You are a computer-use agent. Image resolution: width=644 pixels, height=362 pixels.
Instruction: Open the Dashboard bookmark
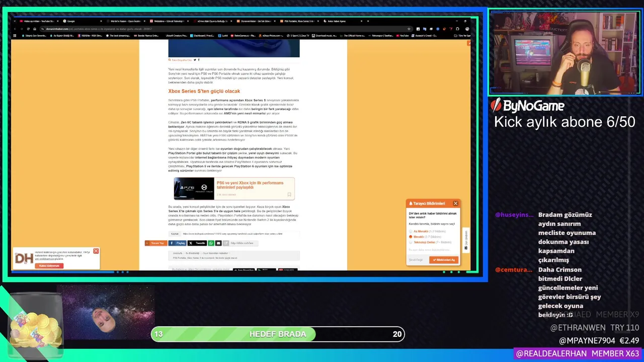click(x=203, y=36)
